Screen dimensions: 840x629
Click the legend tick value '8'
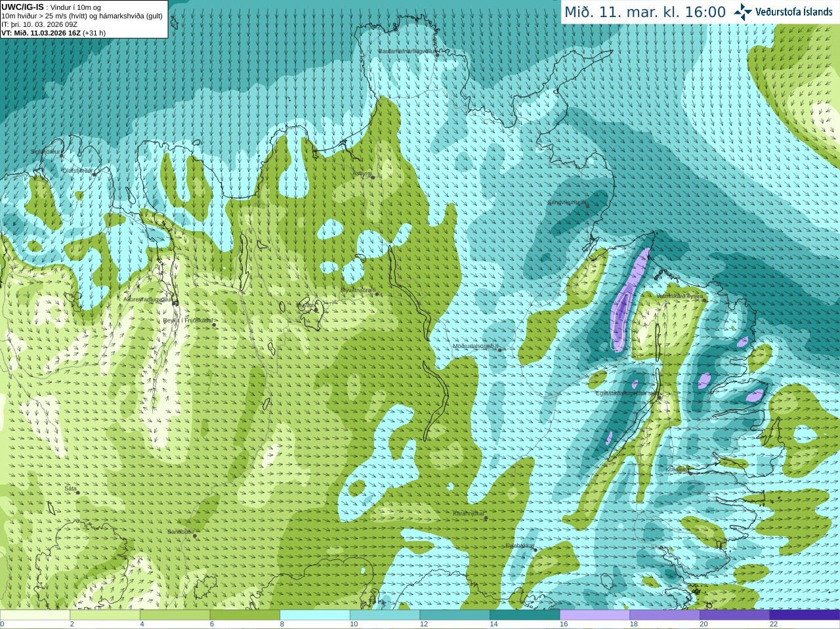coord(282,624)
